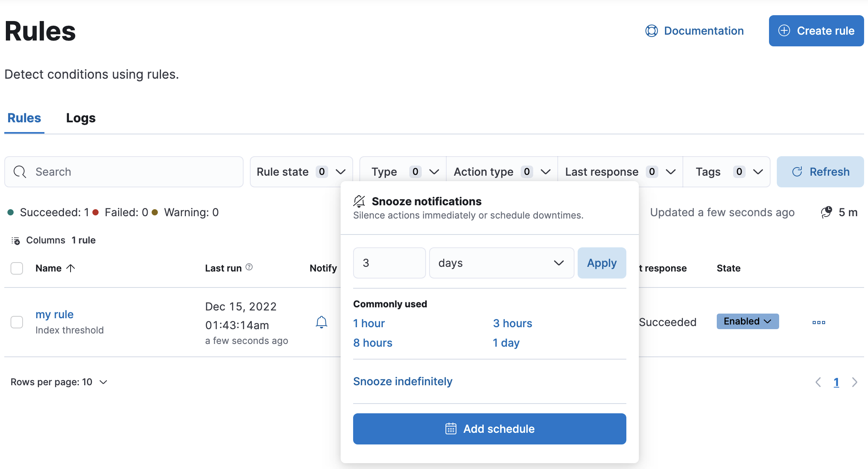Click the snooze duration number field
Image resolution: width=868 pixels, height=469 pixels.
point(389,263)
